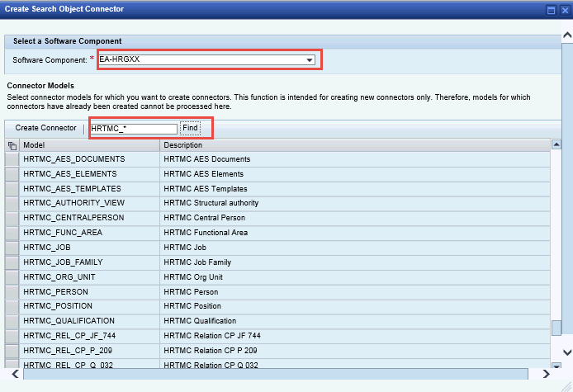Click the Find button

[191, 128]
